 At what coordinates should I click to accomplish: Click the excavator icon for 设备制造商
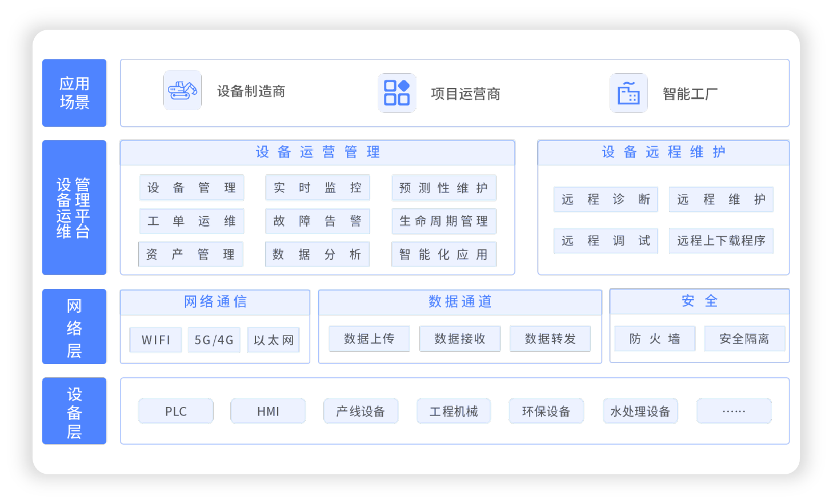[x=182, y=90]
